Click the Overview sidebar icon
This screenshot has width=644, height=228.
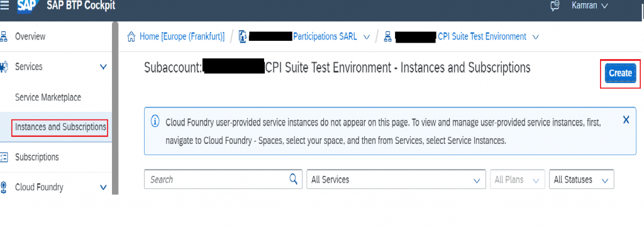[x=4, y=36]
